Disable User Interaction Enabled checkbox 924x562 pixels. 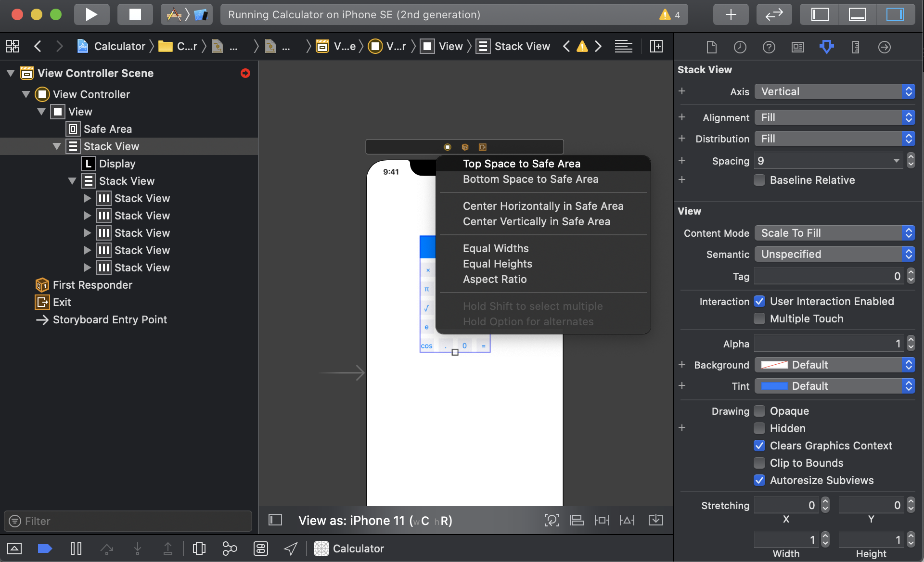coord(759,301)
